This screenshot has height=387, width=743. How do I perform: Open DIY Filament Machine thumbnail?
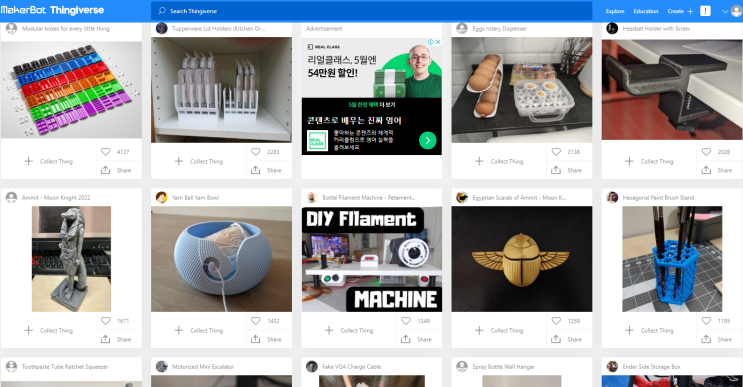point(372,259)
